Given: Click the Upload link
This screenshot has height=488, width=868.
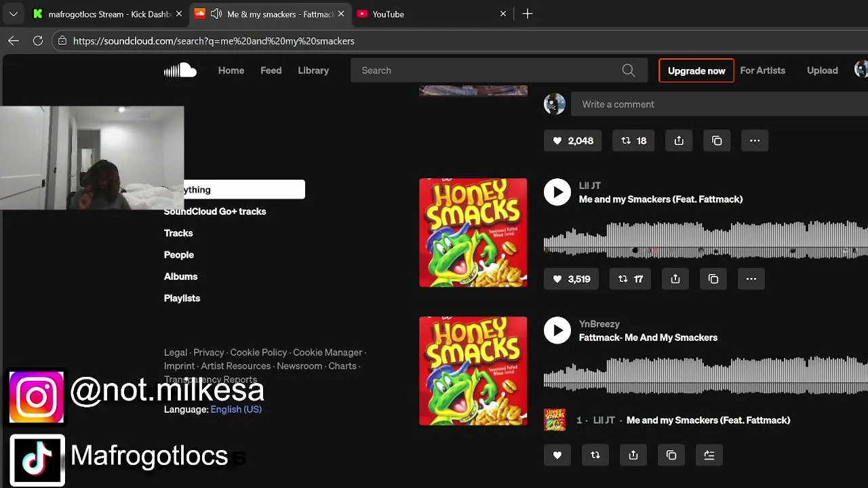Looking at the screenshot, I should point(823,70).
